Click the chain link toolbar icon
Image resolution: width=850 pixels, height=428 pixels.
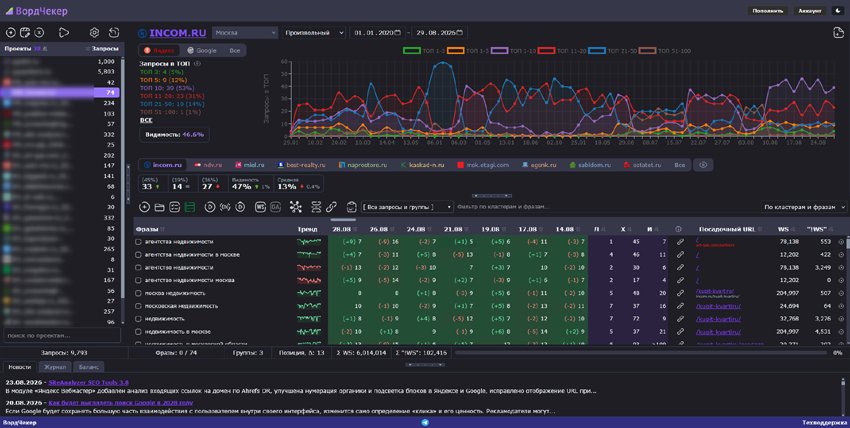(x=331, y=207)
